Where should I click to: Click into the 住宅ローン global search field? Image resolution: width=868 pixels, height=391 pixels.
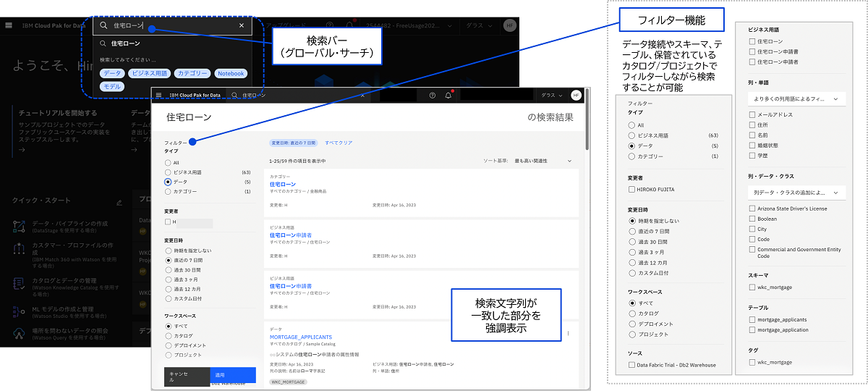[172, 25]
